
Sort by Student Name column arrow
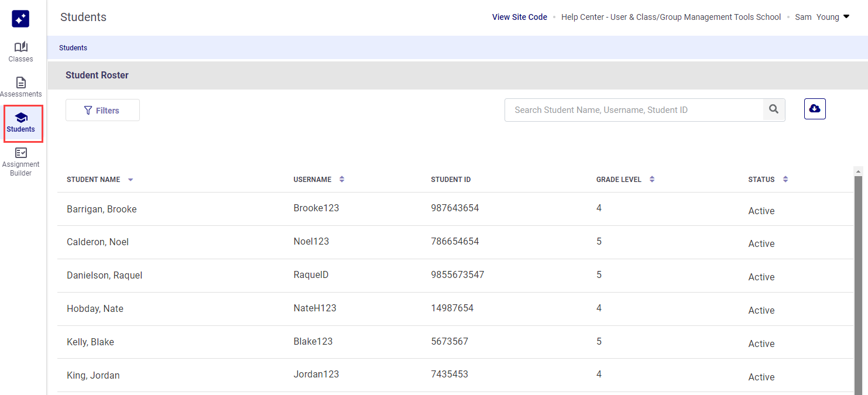pyautogui.click(x=131, y=180)
